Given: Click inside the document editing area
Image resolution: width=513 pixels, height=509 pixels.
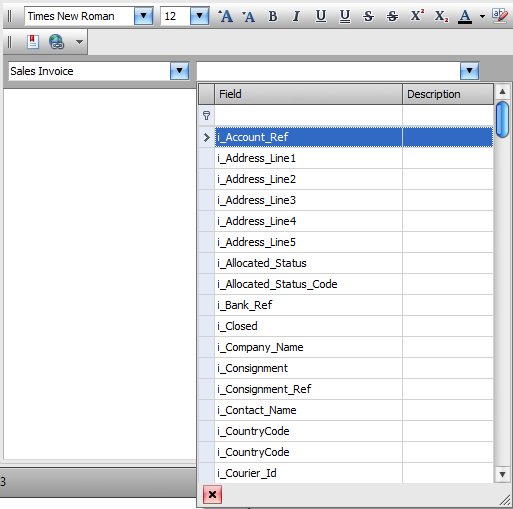Looking at the screenshot, I should click(x=100, y=273).
